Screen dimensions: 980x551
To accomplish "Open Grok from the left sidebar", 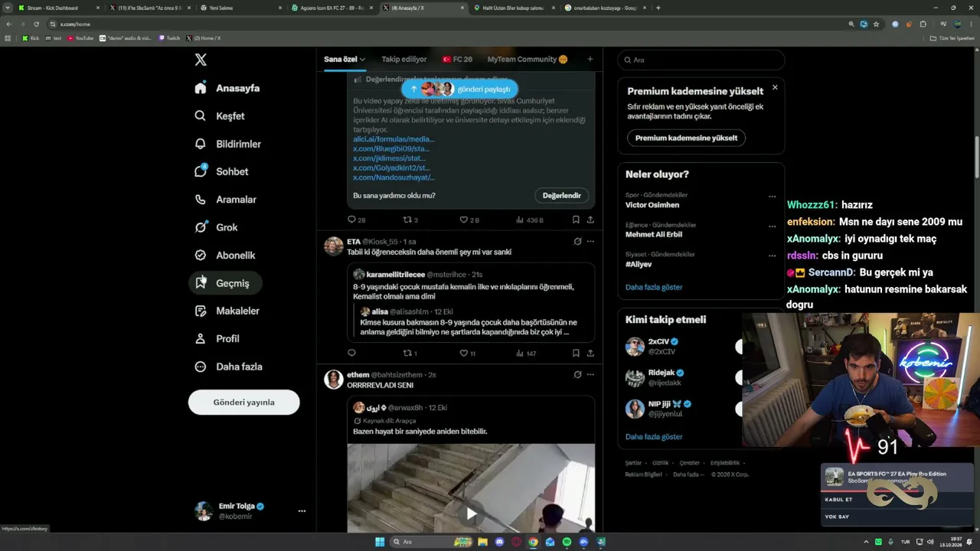I will [x=216, y=227].
